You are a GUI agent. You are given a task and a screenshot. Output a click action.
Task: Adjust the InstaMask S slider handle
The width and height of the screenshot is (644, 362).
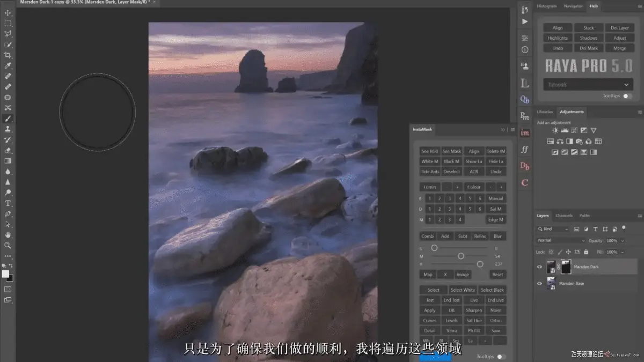[434, 248]
